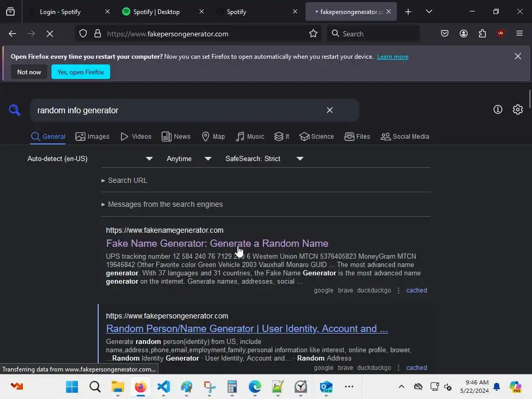Select the Social Media search category

coord(405,137)
